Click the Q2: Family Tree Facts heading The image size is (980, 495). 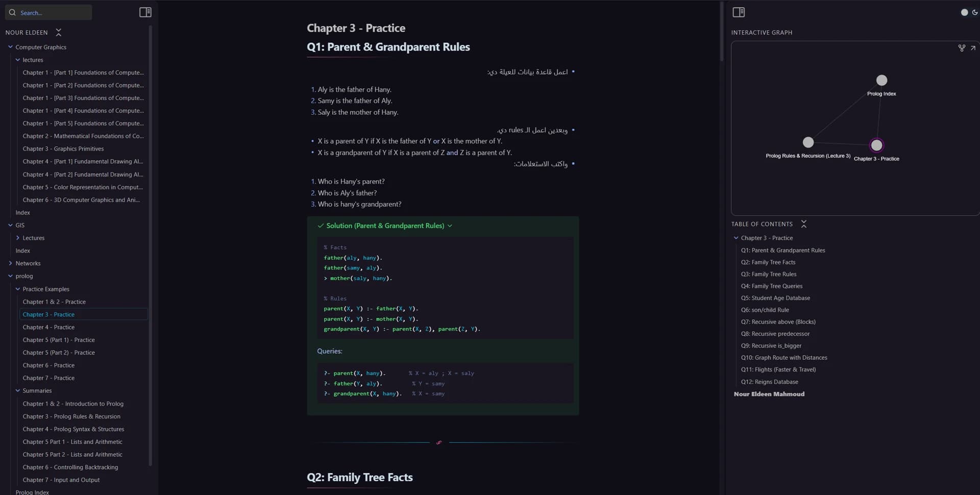(360, 478)
